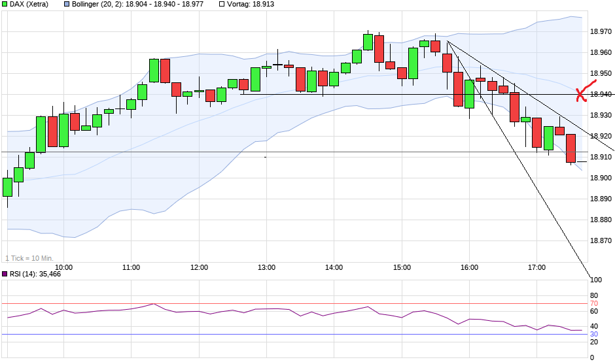The height and width of the screenshot is (364, 615).
Task: Click the purple RSI (14) legend swatch
Action: click(5, 274)
